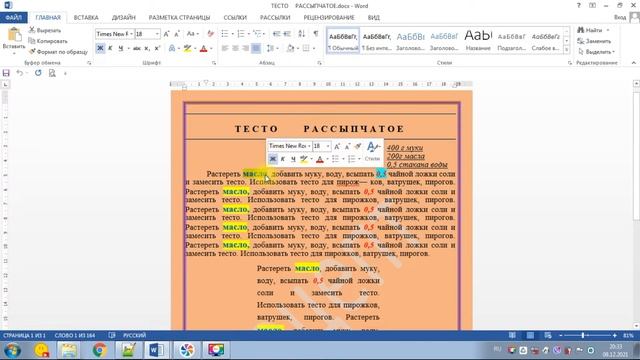Open the ФАЙЛ tab
The width and height of the screenshot is (640, 360).
[x=13, y=18]
